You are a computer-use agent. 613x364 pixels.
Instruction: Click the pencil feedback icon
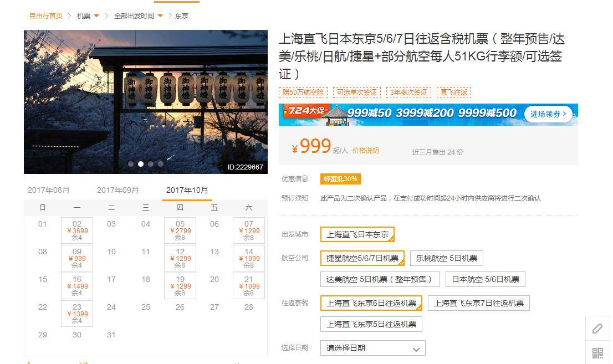tap(597, 329)
